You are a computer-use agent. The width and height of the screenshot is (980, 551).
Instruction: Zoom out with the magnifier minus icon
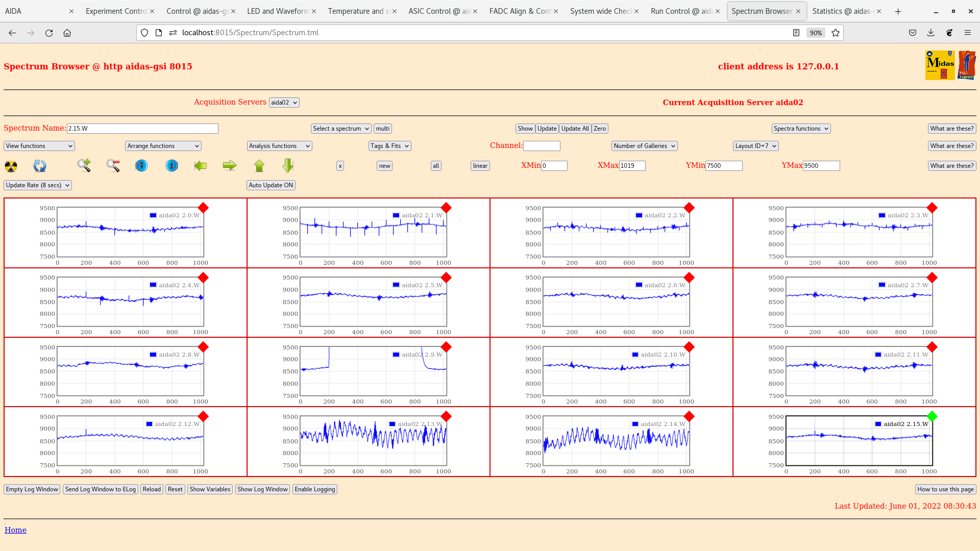[113, 165]
